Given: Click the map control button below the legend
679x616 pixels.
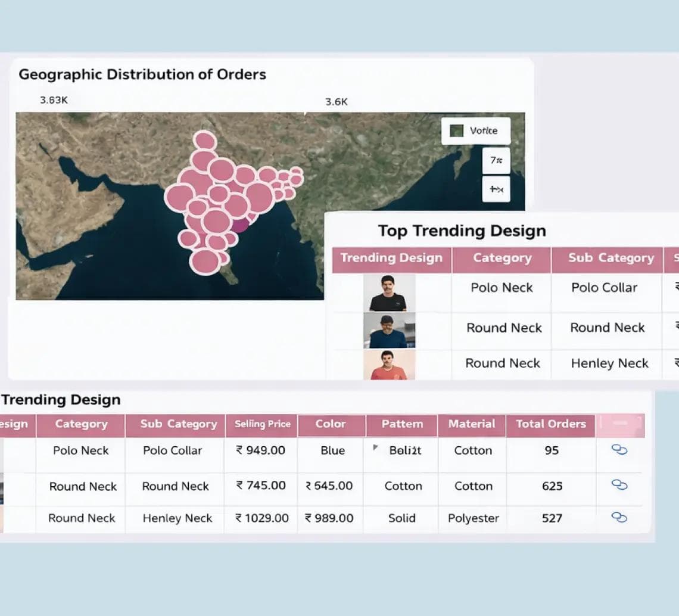Looking at the screenshot, I should click(x=496, y=160).
